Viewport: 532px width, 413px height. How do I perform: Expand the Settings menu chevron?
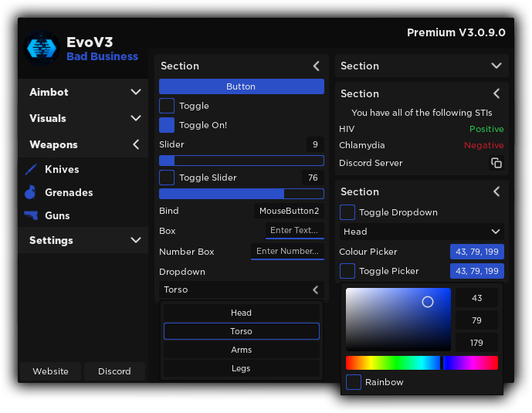point(136,240)
